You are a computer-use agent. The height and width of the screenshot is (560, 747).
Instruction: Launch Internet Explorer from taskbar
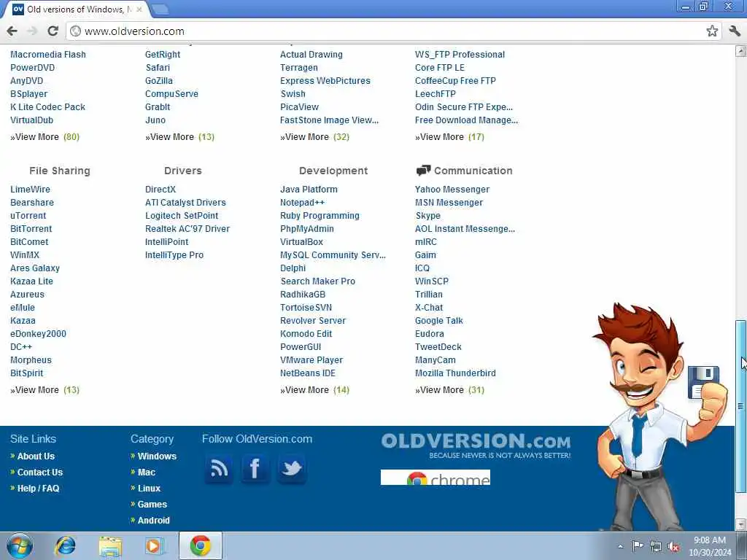click(65, 545)
